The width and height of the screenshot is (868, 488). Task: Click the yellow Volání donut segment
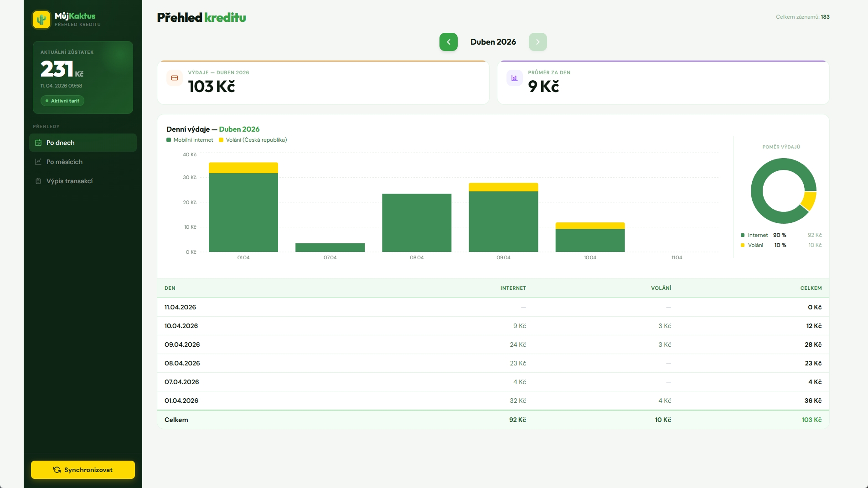coord(809,200)
